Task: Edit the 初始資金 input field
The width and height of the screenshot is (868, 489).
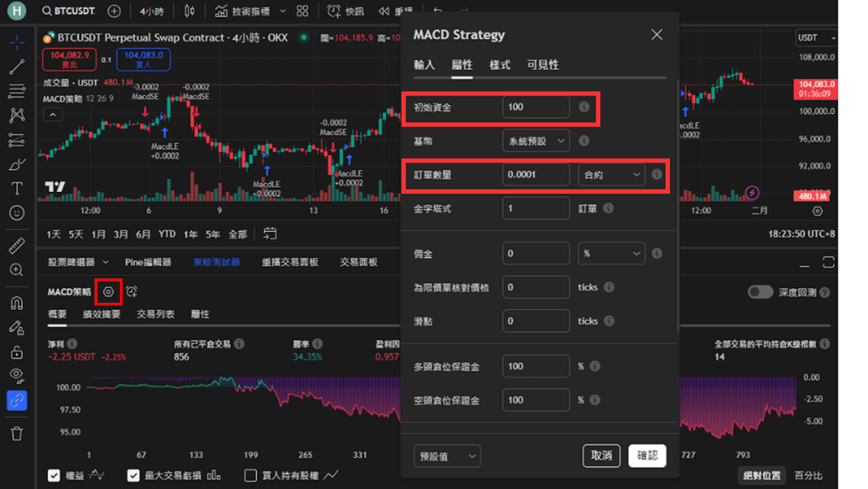Action: click(536, 107)
